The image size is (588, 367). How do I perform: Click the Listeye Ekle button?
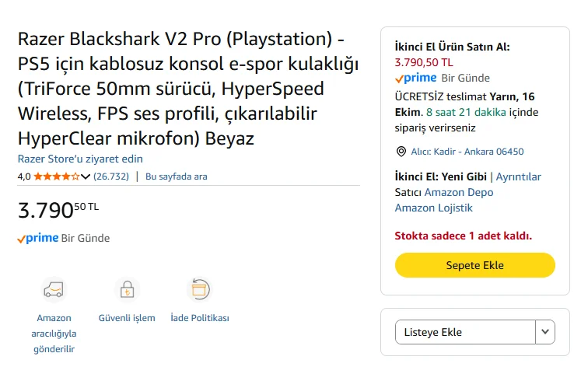pyautogui.click(x=465, y=332)
